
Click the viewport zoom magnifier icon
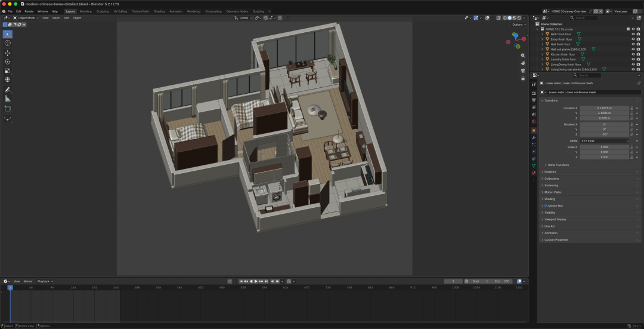523,55
